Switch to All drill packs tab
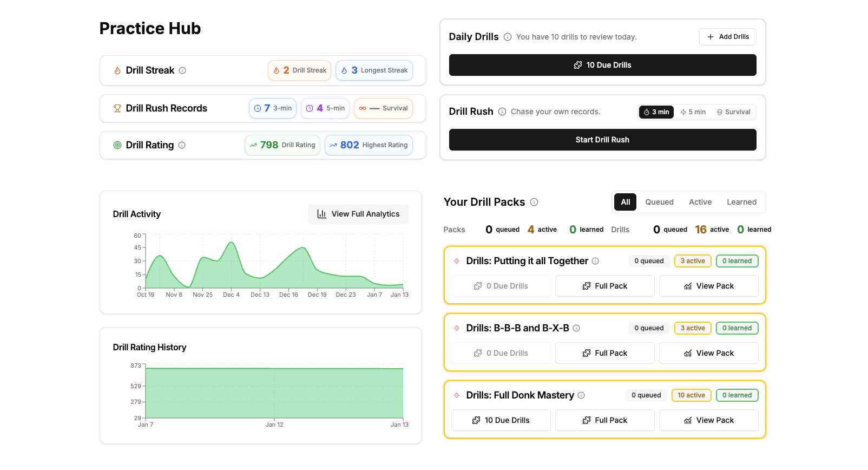868x470 pixels. pyautogui.click(x=626, y=202)
